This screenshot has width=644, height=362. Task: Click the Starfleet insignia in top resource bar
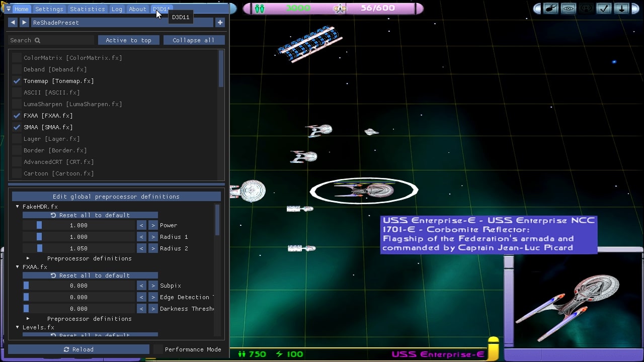(x=341, y=9)
